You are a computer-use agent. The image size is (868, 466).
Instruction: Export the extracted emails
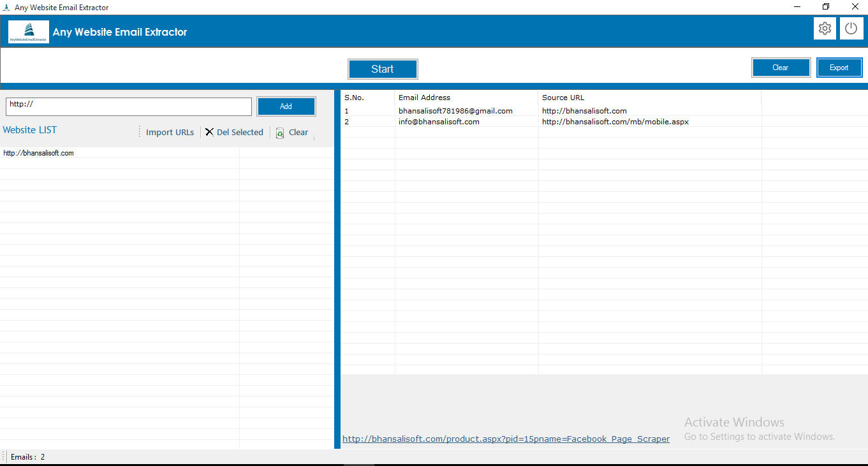[839, 68]
